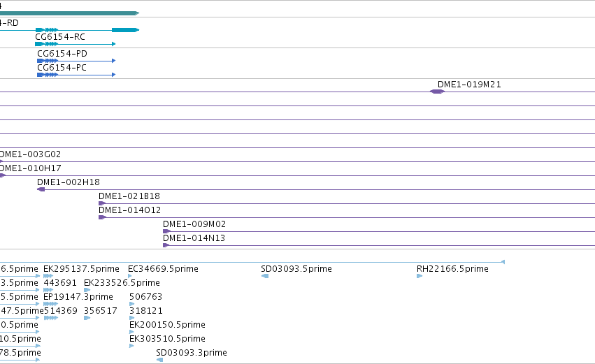Select the EK303510.5prime EST label
The image size is (595, 364).
167,339
